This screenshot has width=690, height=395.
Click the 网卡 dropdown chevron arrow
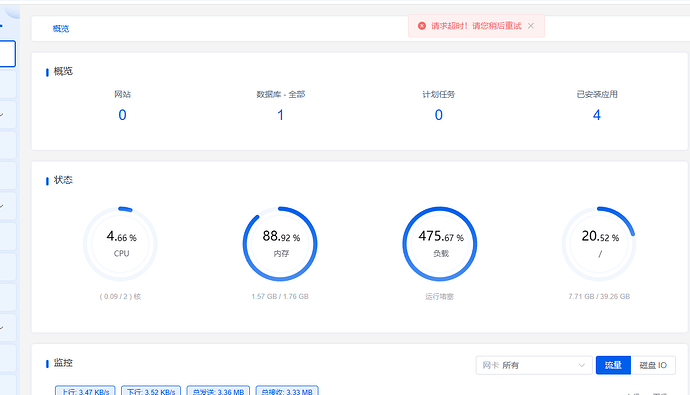[x=581, y=365]
